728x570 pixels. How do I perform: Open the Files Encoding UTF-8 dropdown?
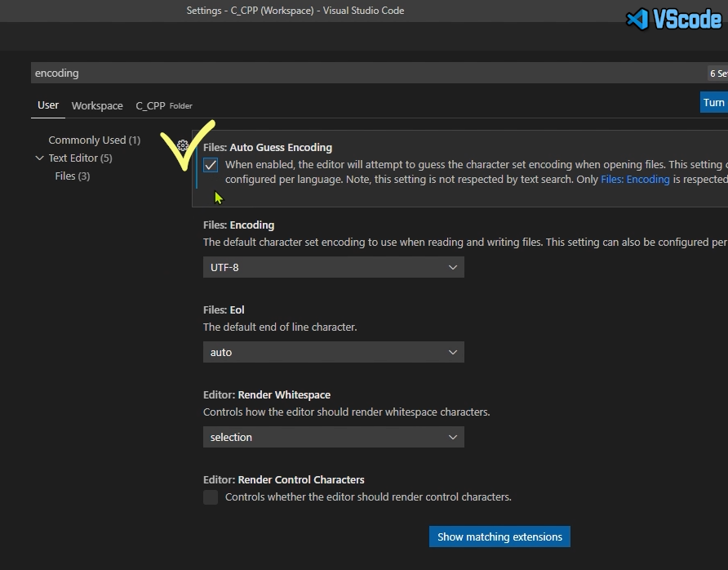click(333, 267)
